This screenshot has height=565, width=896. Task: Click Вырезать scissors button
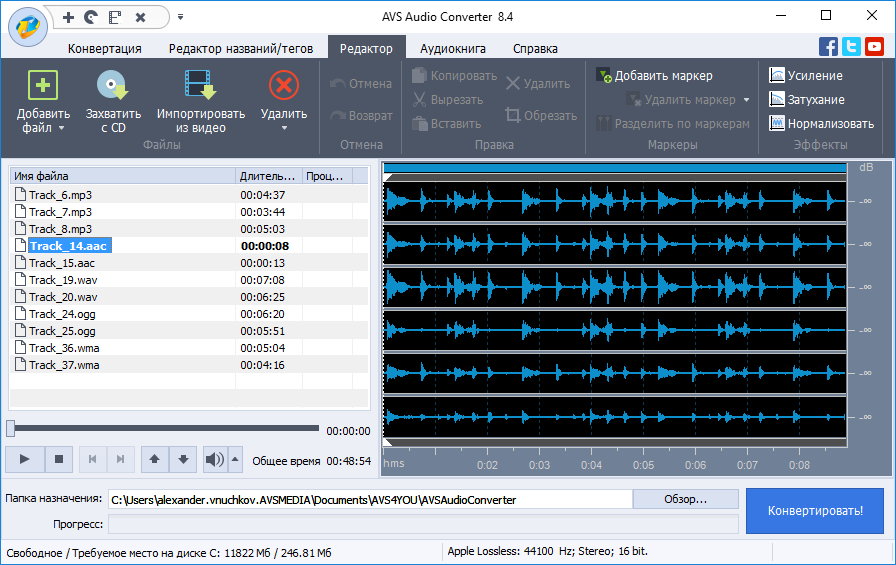click(448, 100)
